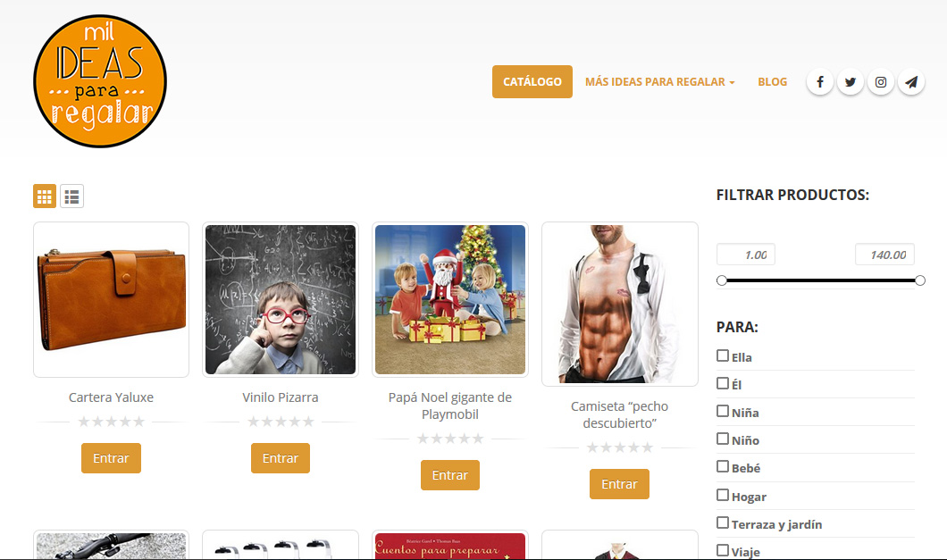Image resolution: width=947 pixels, height=560 pixels.
Task: Click the price slider's right handle
Action: (x=920, y=280)
